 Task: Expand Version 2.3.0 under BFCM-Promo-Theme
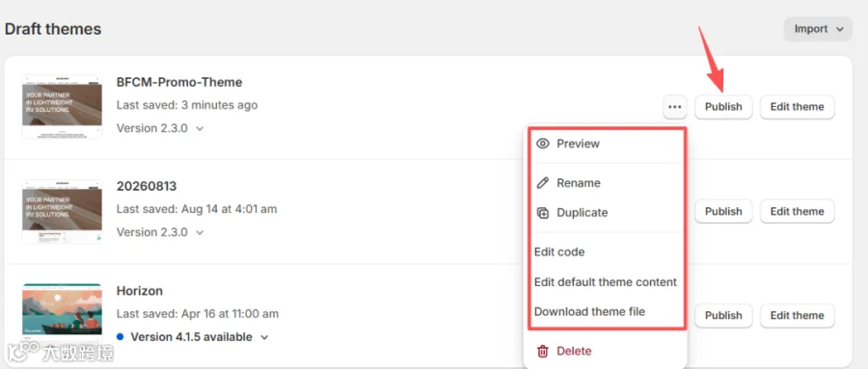160,128
